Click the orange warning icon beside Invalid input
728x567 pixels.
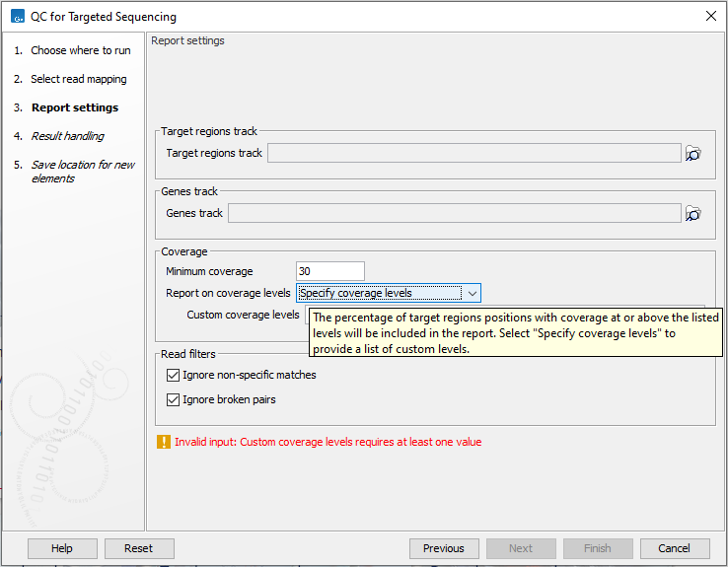pos(164,442)
